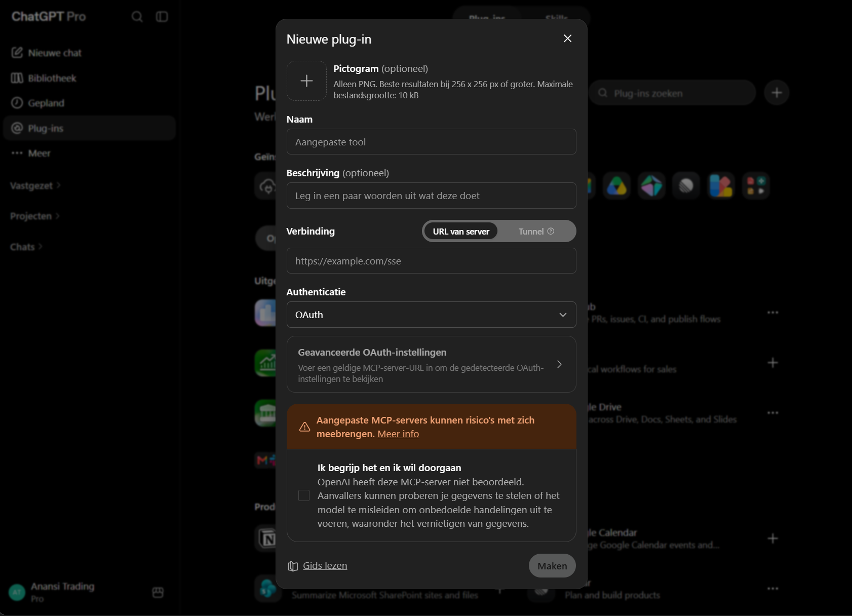Click the Maken button
The image size is (852, 616).
(552, 566)
